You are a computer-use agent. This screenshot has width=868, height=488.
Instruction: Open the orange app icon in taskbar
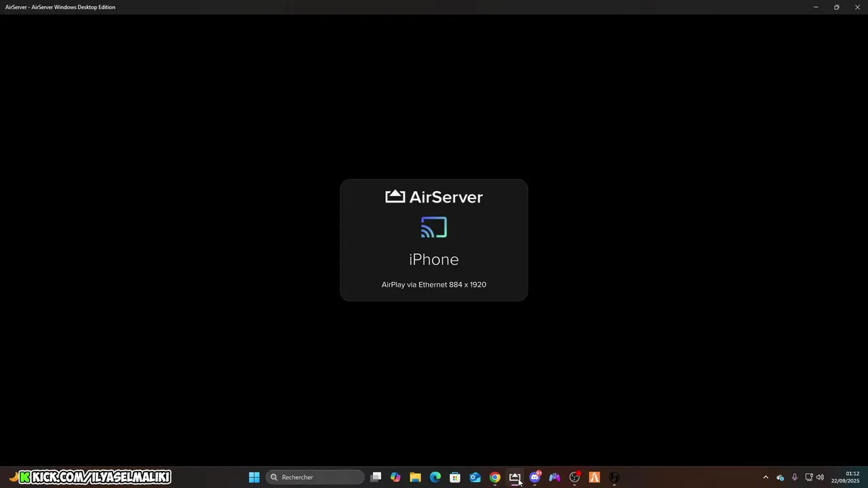click(x=595, y=477)
